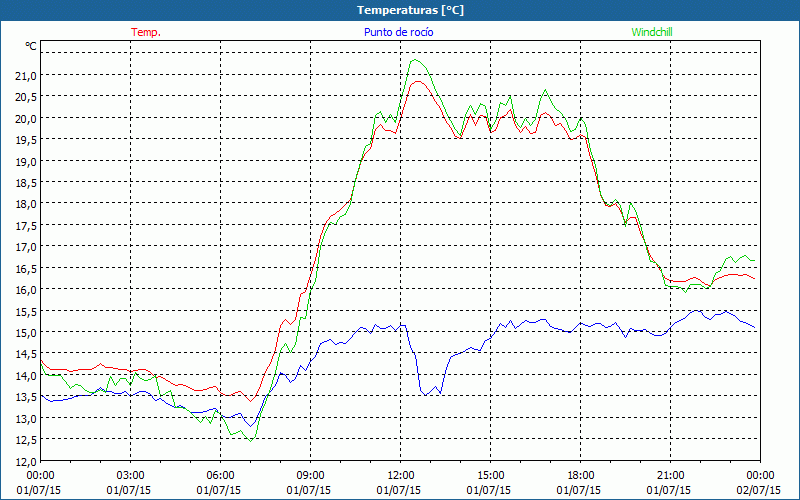Click the 15,0 y-axis value
800x500 pixels.
(x=27, y=333)
